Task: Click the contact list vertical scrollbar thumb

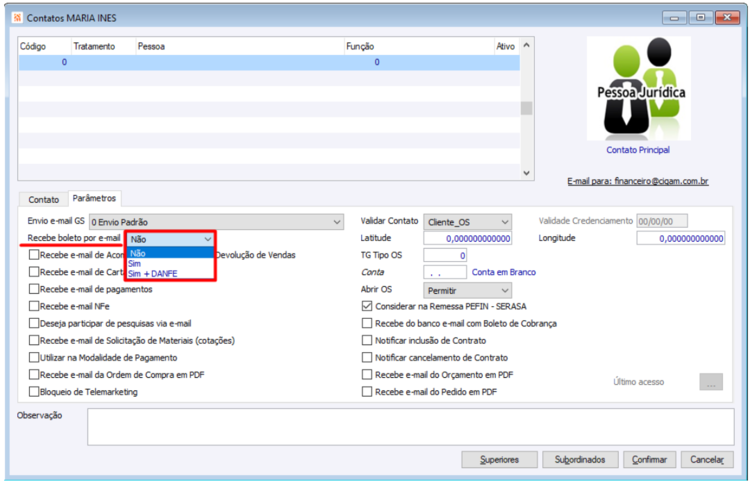Action: 527,108
